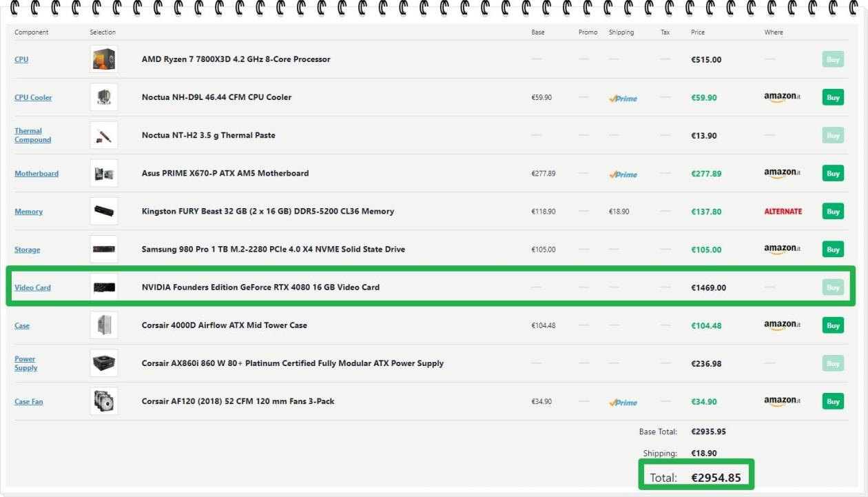Click the Amazon.it logo in CPU Cooler row
The height and width of the screenshot is (497, 868).
782,98
